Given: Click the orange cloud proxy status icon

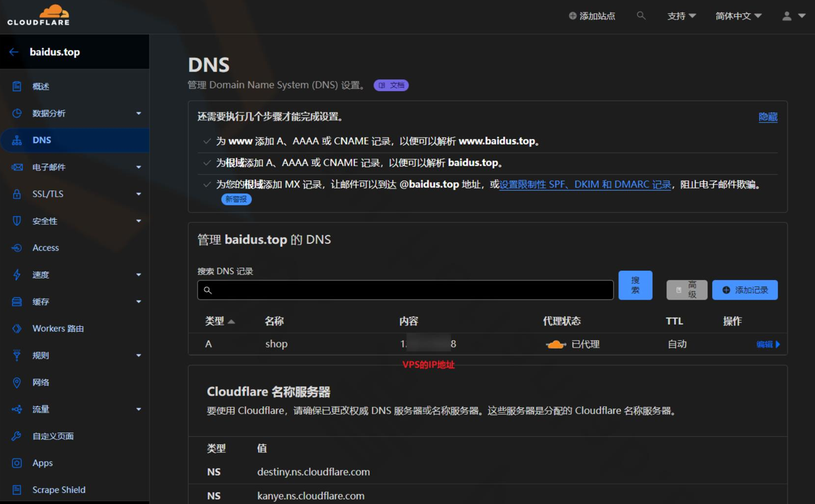Looking at the screenshot, I should [555, 344].
